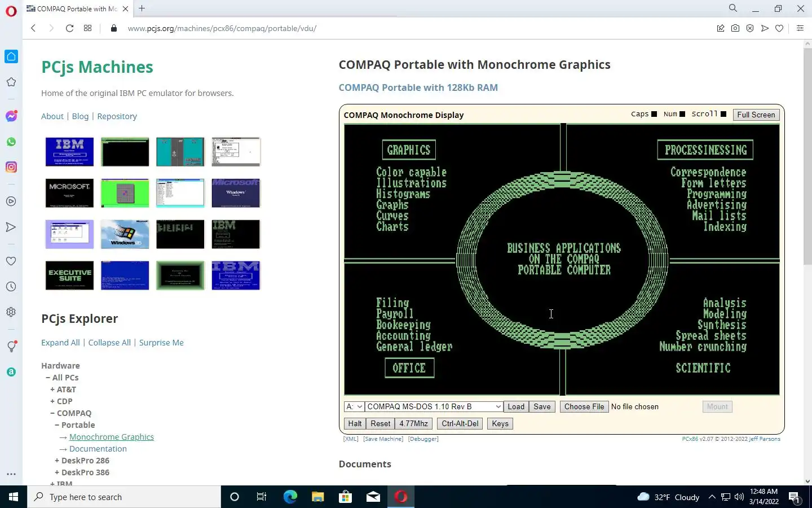The height and width of the screenshot is (508, 812).
Task: Open the Blog link
Action: coord(80,116)
